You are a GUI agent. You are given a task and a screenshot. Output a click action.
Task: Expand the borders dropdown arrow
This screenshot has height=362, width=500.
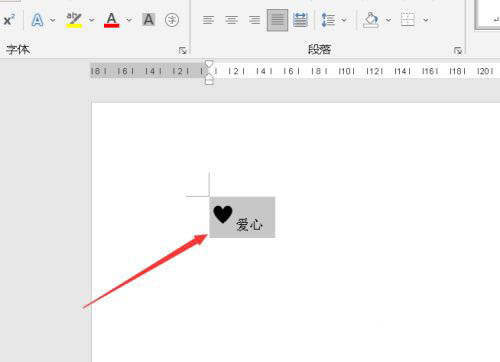(426, 20)
